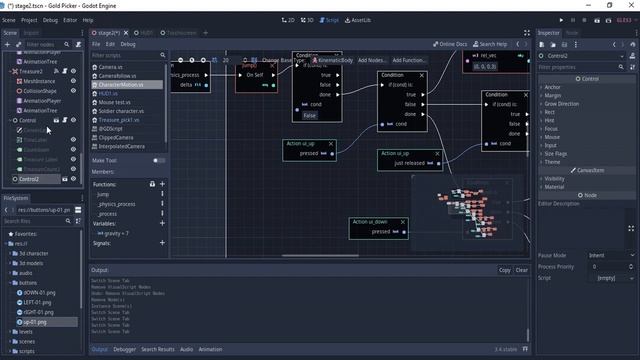Image resolution: width=640 pixels, height=360 pixels.
Task: Load a resource in Inspector
Action: (553, 44)
